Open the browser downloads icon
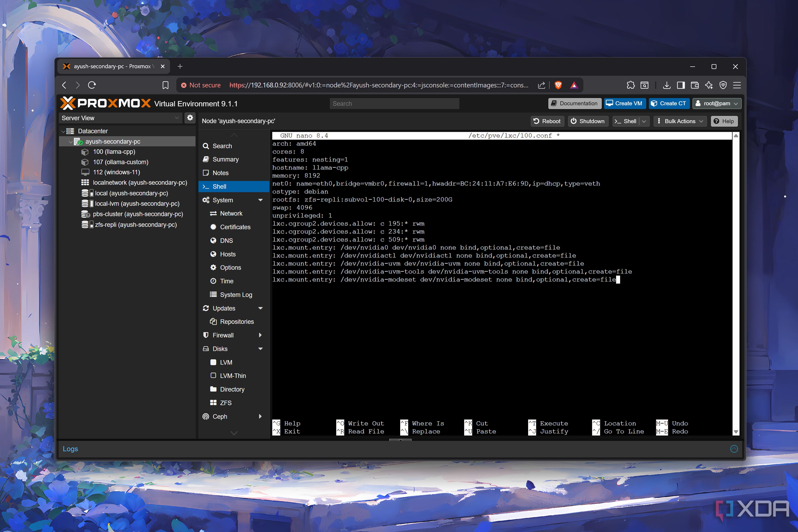 (x=666, y=85)
